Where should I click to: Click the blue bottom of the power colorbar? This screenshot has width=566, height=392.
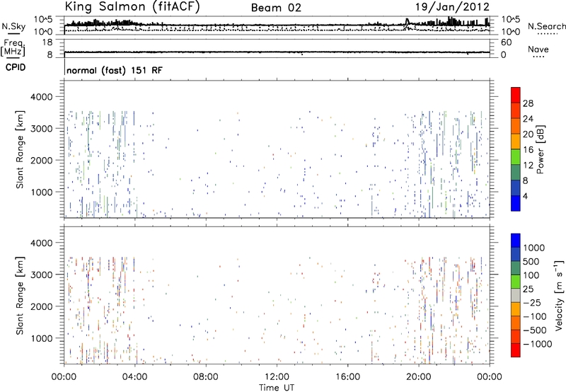tap(516, 203)
